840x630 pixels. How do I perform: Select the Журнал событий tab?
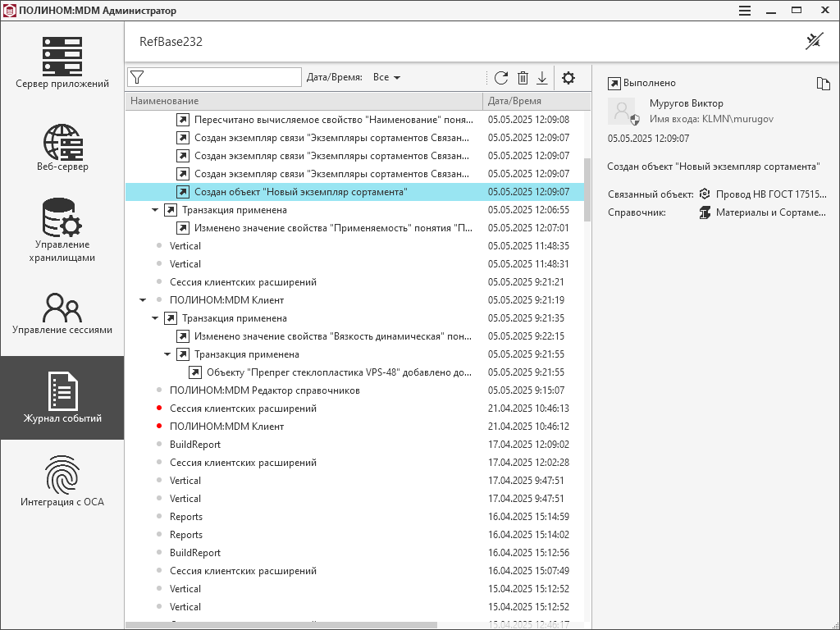[62, 397]
